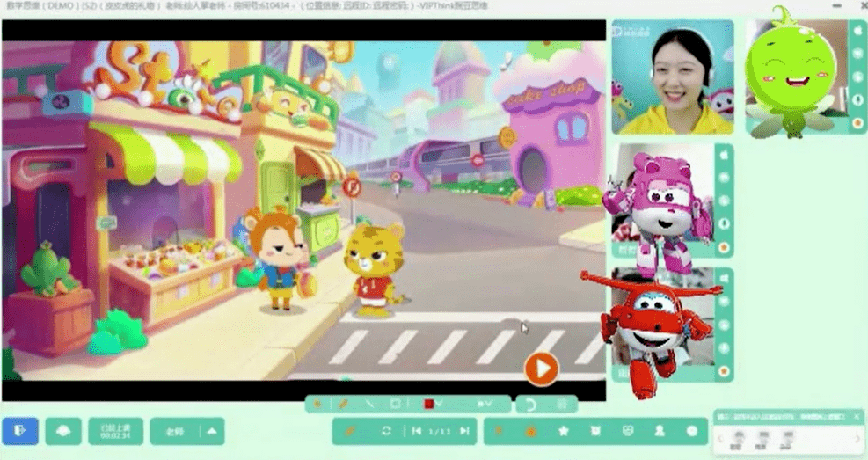
Task: Open the person profile tool
Action: [x=660, y=431]
